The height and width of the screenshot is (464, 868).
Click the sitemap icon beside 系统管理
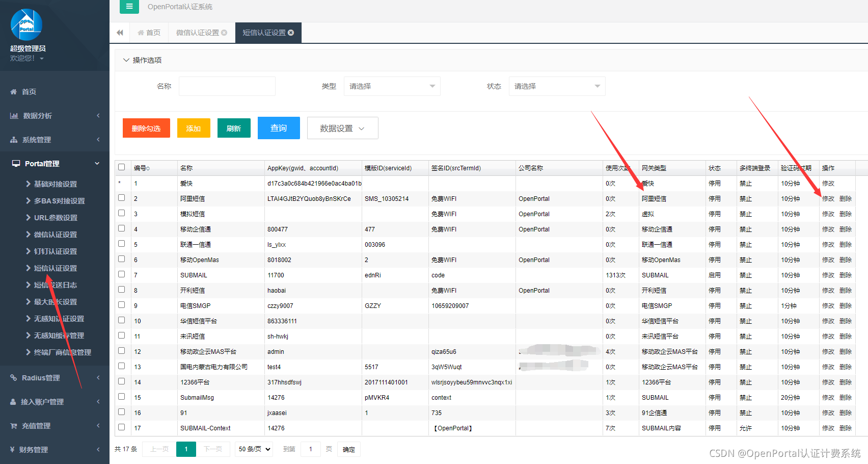[x=14, y=140]
